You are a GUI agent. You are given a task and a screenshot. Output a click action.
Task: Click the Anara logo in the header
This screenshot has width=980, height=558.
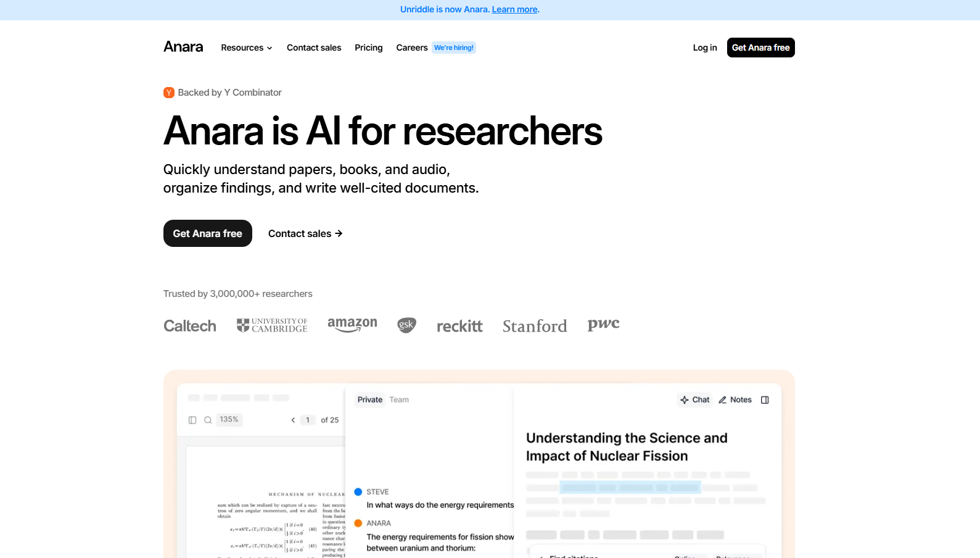(x=183, y=47)
